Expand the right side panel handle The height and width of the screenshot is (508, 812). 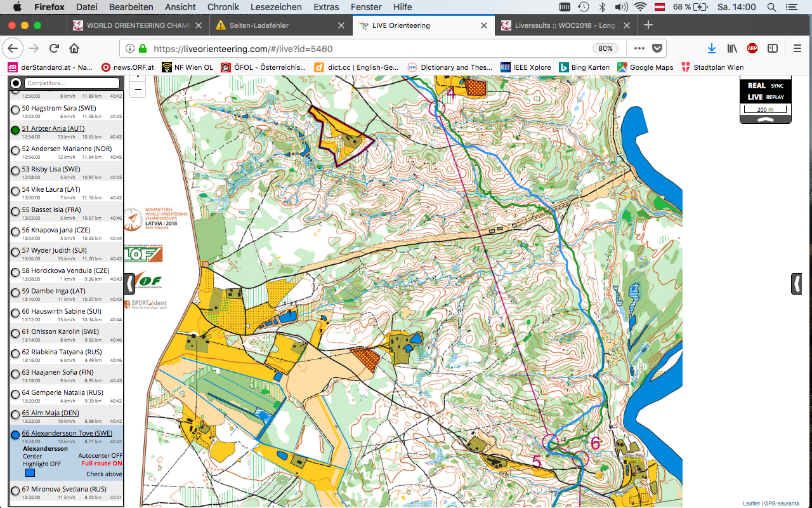pyautogui.click(x=796, y=283)
